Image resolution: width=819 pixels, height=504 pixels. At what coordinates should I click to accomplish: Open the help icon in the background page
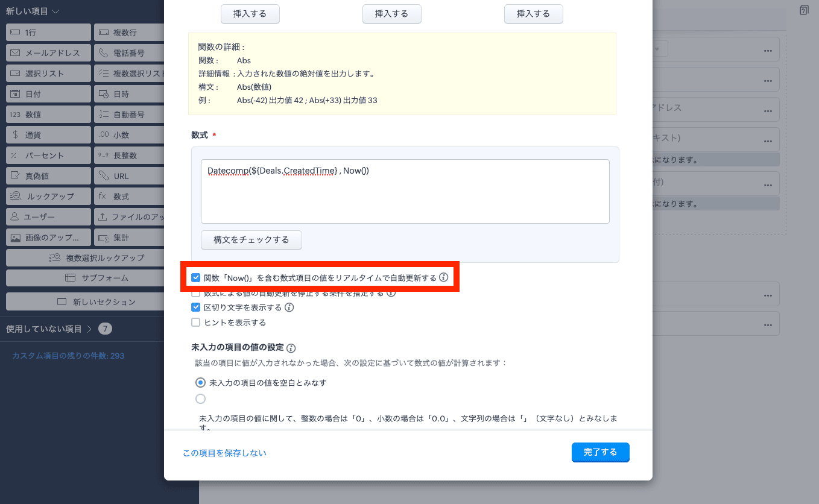(x=804, y=10)
